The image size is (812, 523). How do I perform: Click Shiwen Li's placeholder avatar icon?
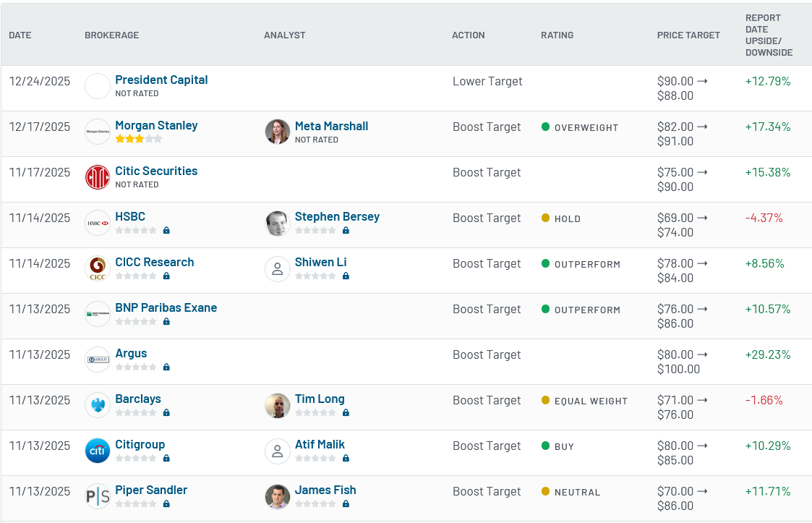pyautogui.click(x=278, y=269)
